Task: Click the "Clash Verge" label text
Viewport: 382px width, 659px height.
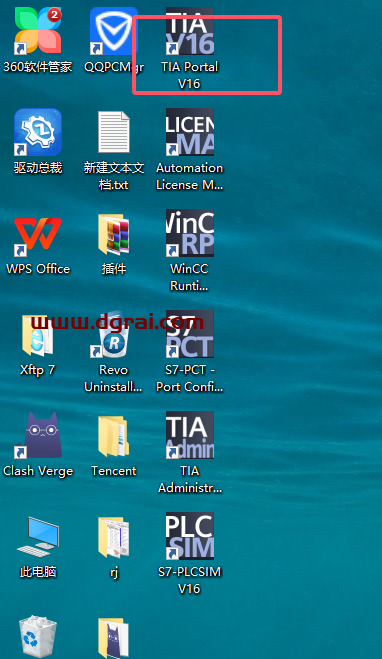Action: pyautogui.click(x=38, y=471)
